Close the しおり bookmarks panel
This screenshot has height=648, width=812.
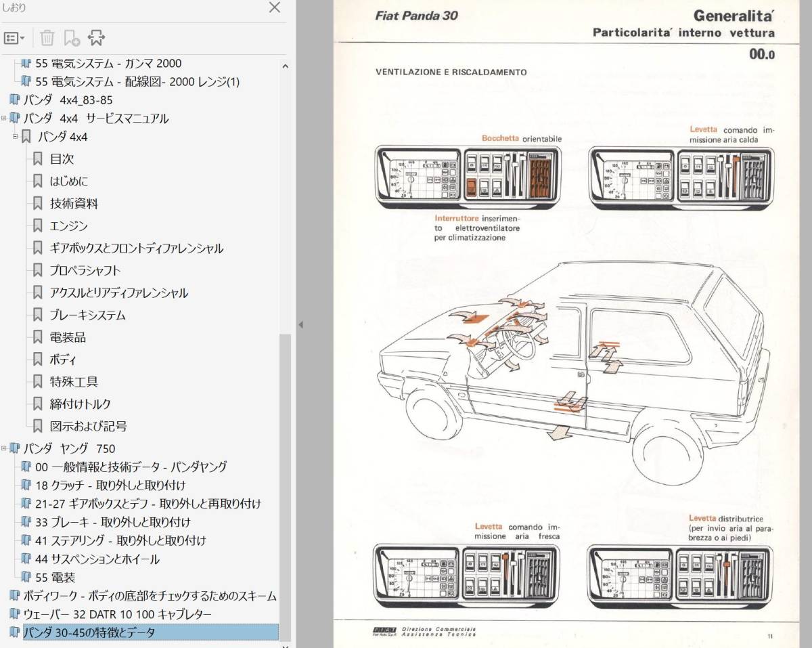[x=274, y=8]
